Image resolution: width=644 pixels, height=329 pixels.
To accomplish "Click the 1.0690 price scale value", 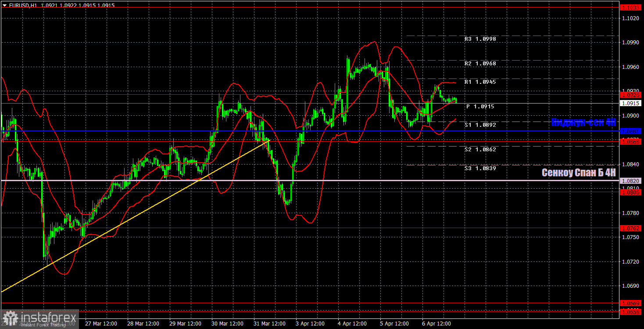I will (631, 286).
